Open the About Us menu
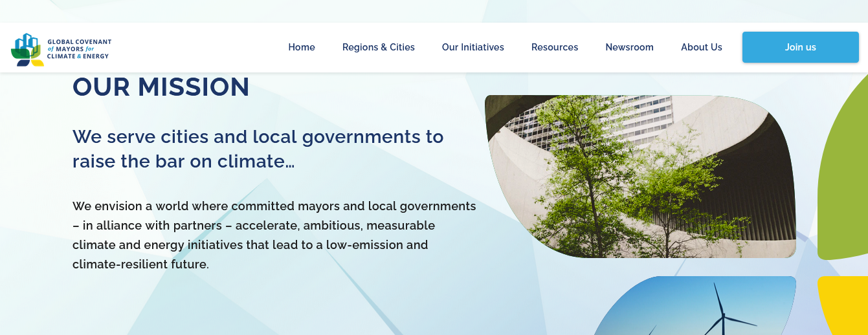This screenshot has width=868, height=335. pyautogui.click(x=702, y=47)
